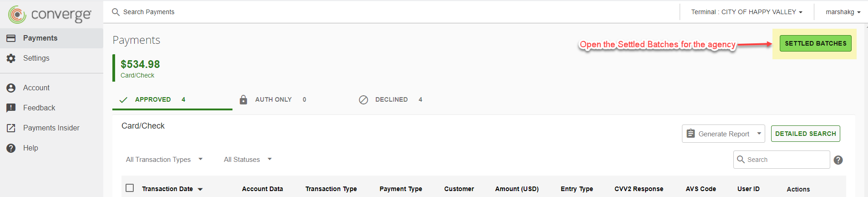This screenshot has height=197, width=868.
Task: Click the Converge logo icon
Action: (17, 15)
